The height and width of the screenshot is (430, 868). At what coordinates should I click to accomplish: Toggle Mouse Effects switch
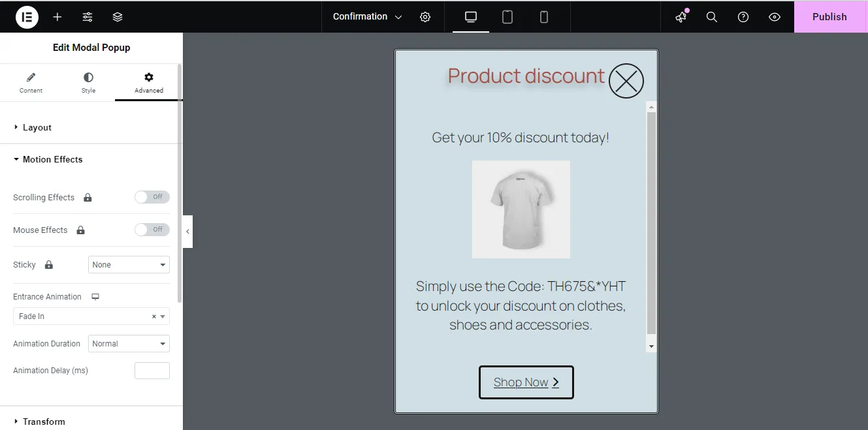point(152,230)
